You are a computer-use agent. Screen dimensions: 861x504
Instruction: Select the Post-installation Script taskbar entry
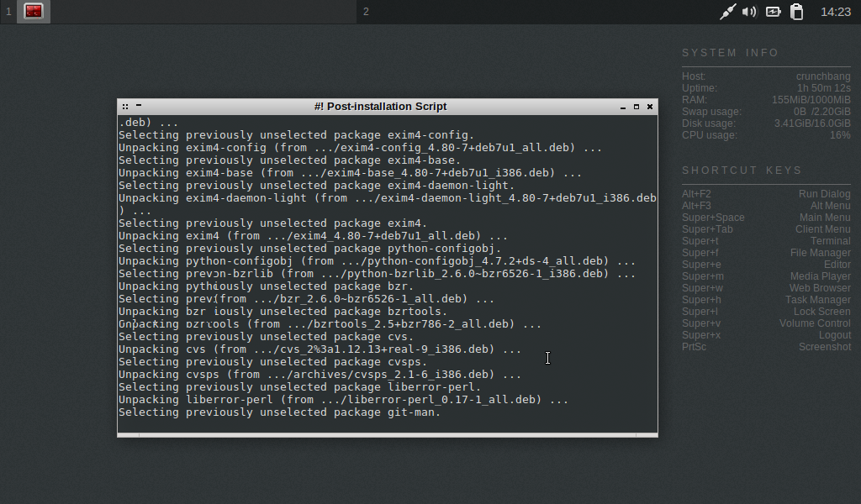point(32,12)
